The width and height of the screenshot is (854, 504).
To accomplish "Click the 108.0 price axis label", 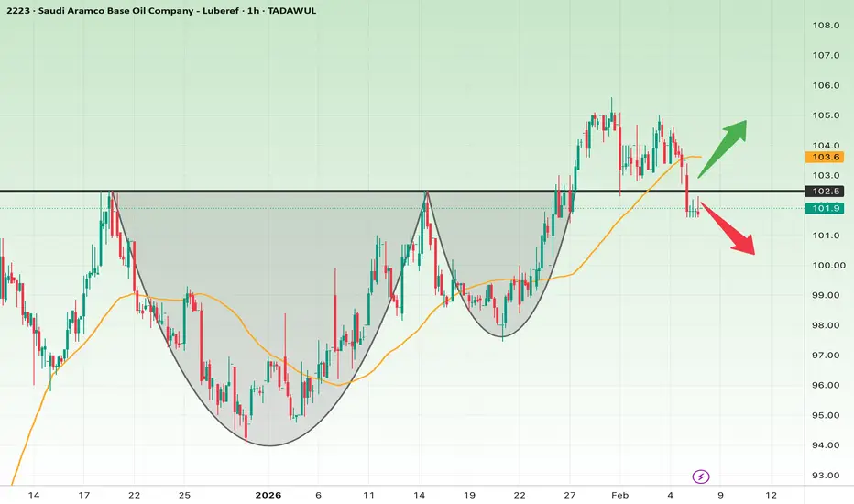I will 826,26.
